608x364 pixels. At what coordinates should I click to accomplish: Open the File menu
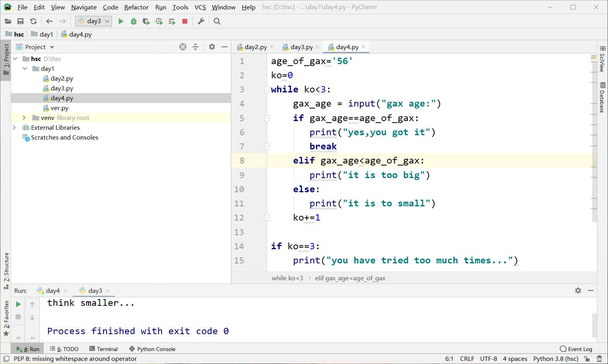22,7
